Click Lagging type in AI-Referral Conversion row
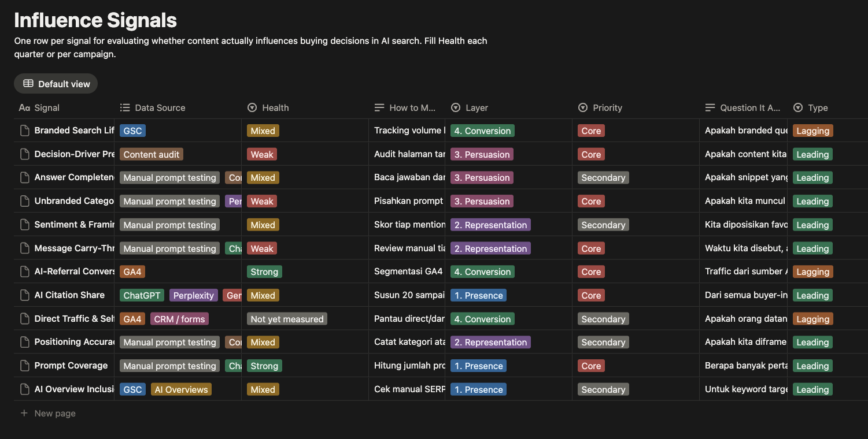This screenshot has width=868, height=439. pyautogui.click(x=812, y=271)
